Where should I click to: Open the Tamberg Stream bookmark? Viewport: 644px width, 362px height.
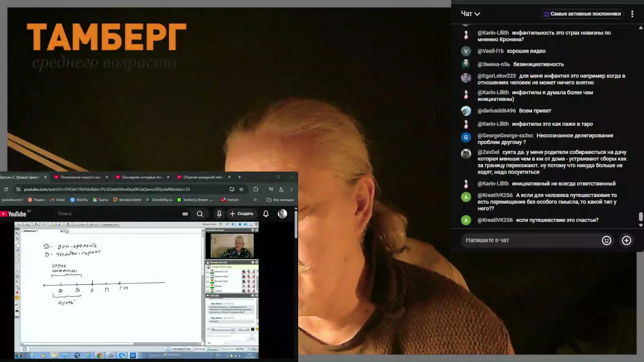coord(195,200)
